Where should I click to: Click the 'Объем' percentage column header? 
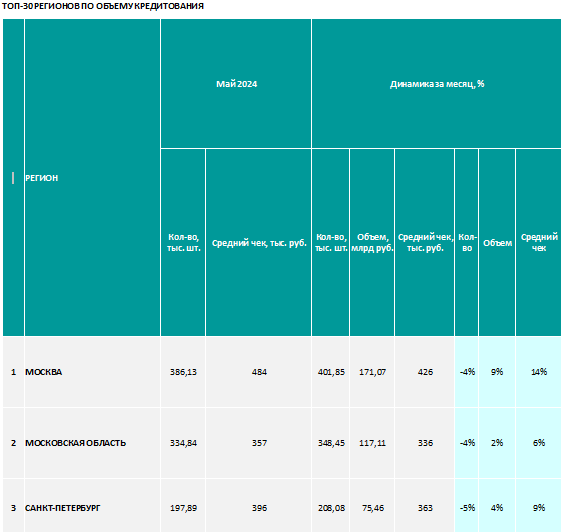pos(497,243)
